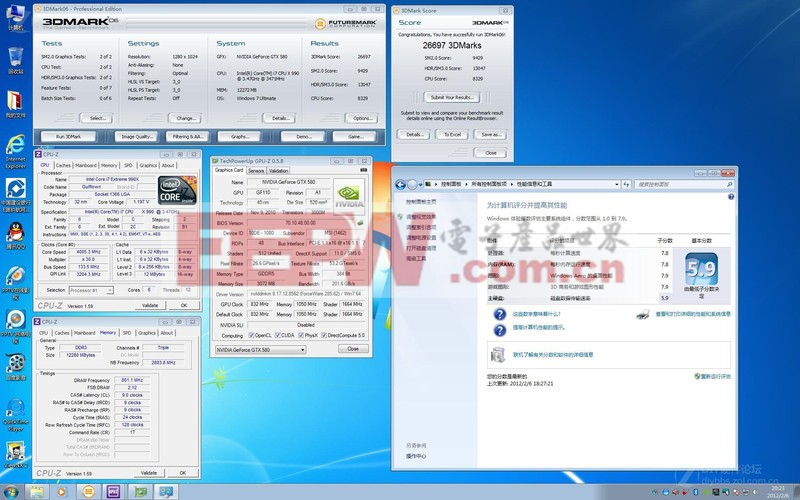Open the Recycle Bin desktop icon
The image size is (800, 500).
[x=15, y=60]
